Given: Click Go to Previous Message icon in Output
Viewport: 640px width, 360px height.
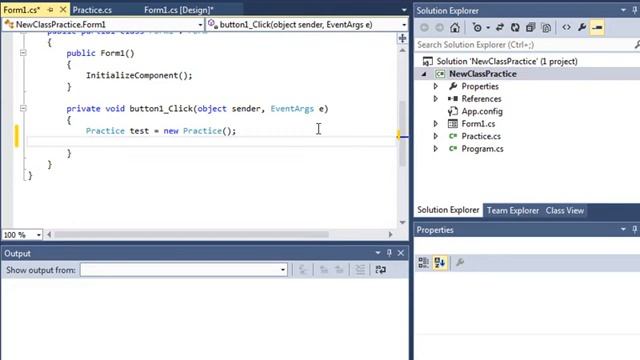Looking at the screenshot, I should (324, 270).
